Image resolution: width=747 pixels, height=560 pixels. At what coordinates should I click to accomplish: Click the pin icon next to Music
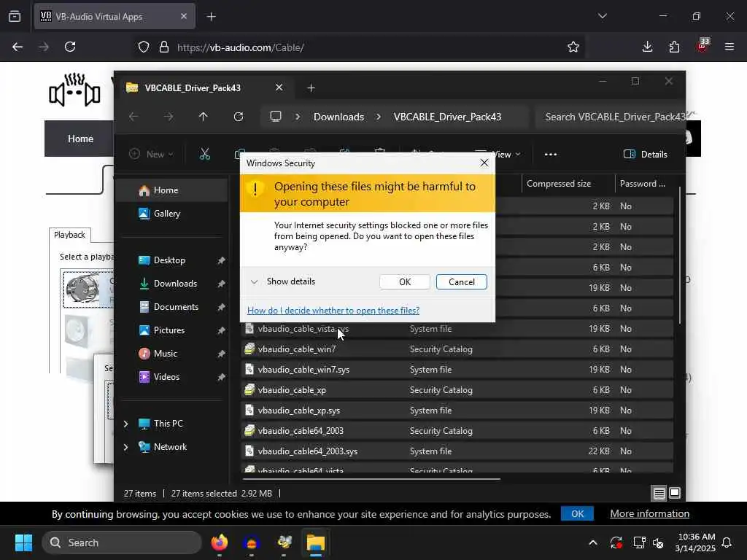221,354
